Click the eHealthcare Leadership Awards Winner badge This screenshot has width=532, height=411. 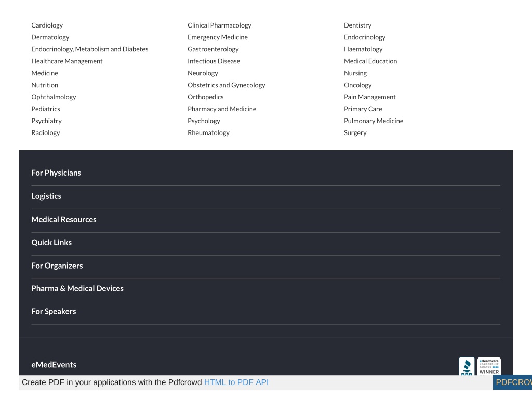489,366
